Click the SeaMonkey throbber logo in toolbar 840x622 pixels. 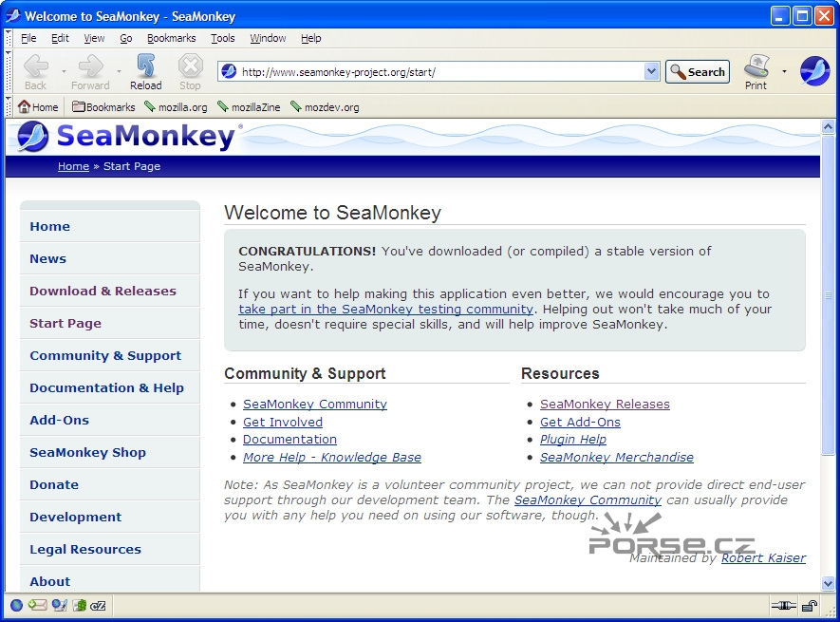point(814,71)
